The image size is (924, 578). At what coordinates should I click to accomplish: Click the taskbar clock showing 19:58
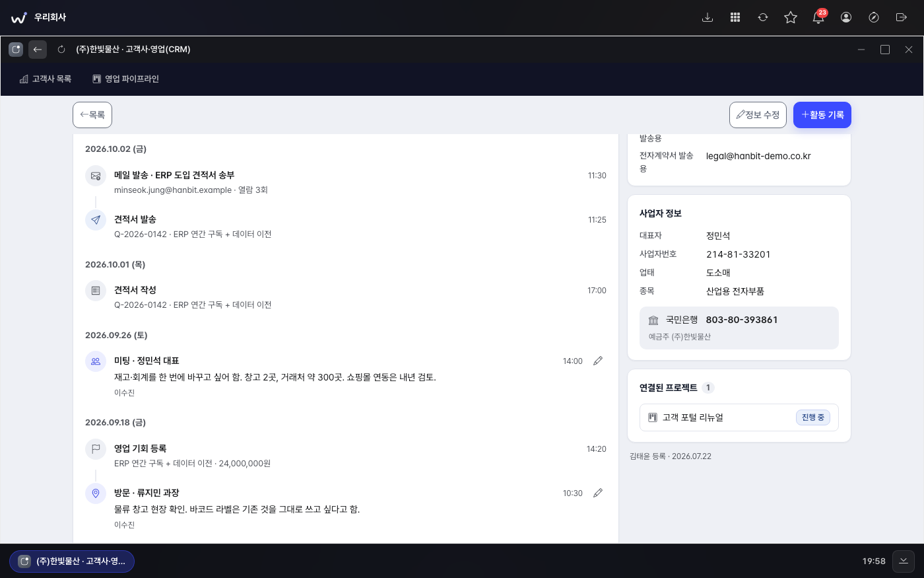[x=874, y=561]
